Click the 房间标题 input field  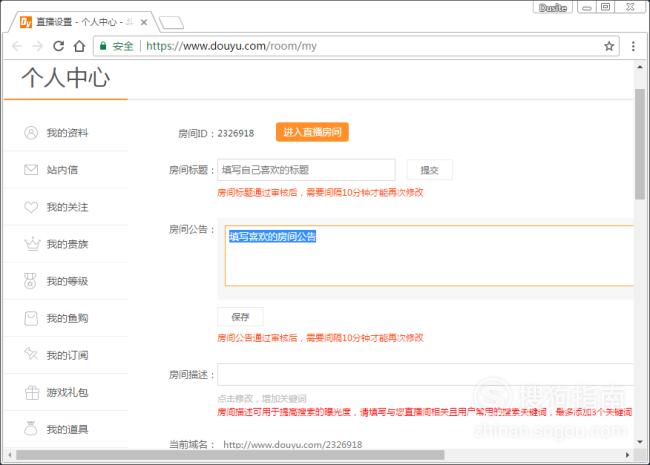pyautogui.click(x=306, y=170)
